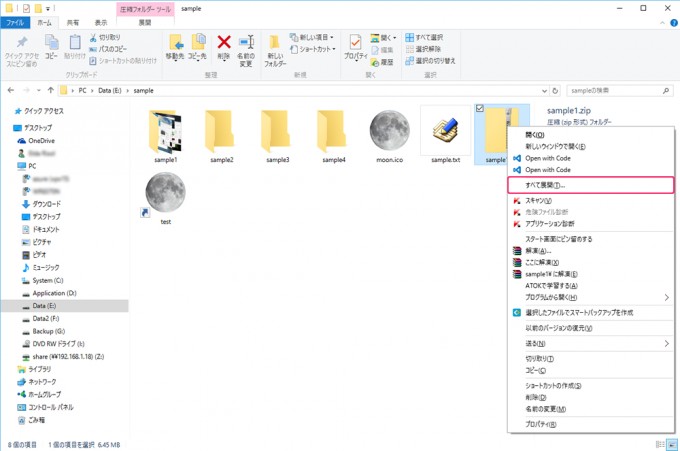Click the Cut scissors option

click(105, 38)
